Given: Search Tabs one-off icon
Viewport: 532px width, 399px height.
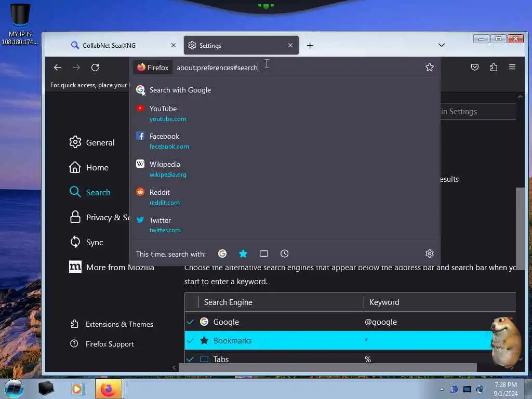Looking at the screenshot, I should tap(263, 254).
